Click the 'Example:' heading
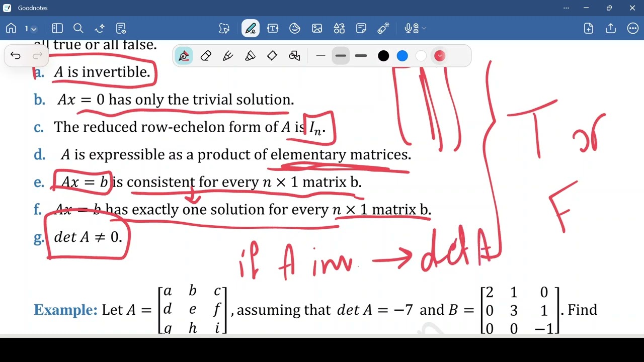This screenshot has height=362, width=644. (x=65, y=310)
